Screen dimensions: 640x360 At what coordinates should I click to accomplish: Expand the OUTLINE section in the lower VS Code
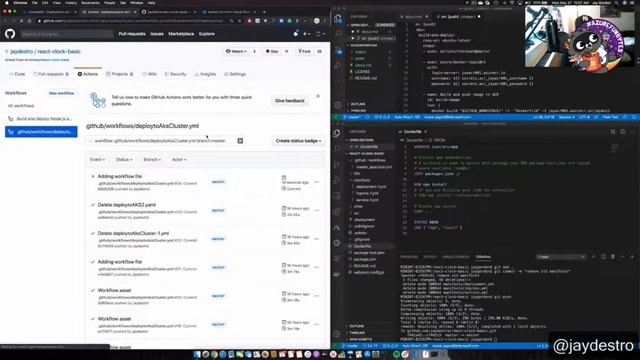click(356, 326)
